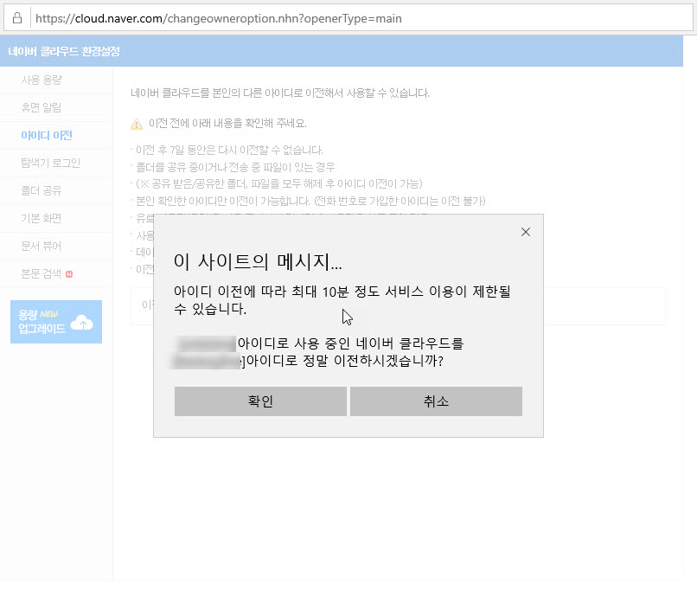Click the 용량 업그레이드 banner button
697x616 pixels.
(x=56, y=322)
